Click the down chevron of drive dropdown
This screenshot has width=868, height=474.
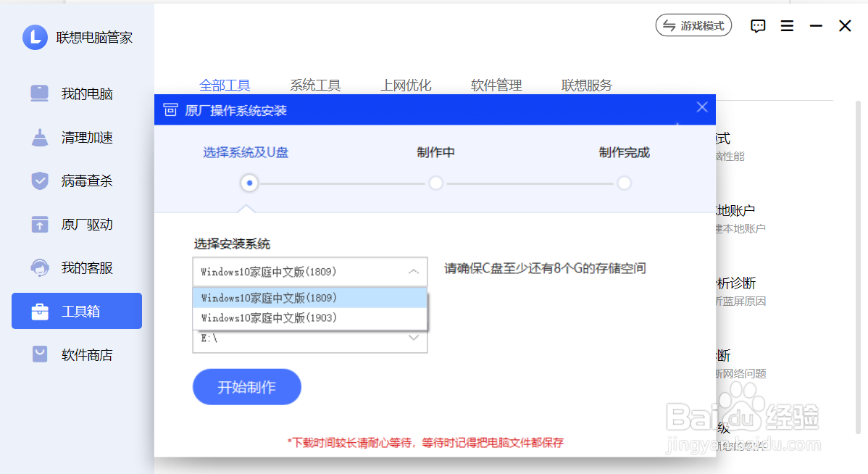(x=414, y=337)
